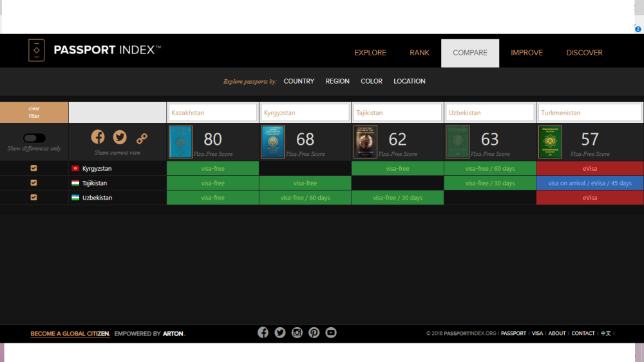
Task: Click red eVisa cell in Kyrgyzstan row
Action: (x=590, y=169)
